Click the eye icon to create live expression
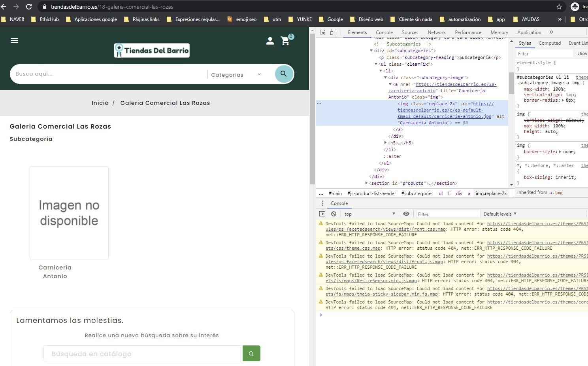Image resolution: width=588 pixels, height=366 pixels. click(406, 214)
